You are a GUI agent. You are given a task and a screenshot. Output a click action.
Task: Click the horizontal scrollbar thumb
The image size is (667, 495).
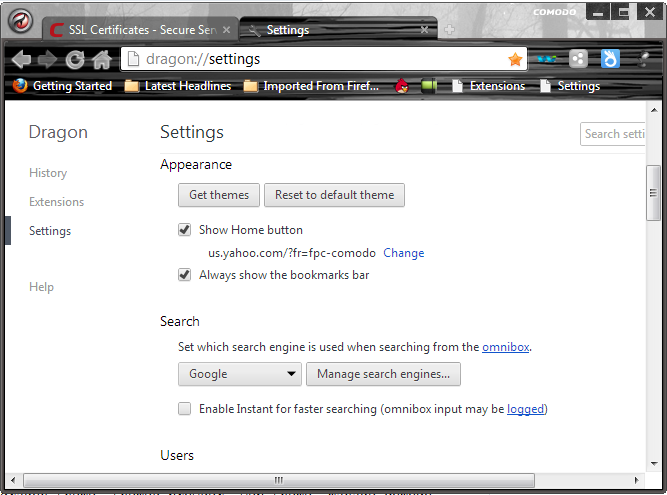pos(279,481)
